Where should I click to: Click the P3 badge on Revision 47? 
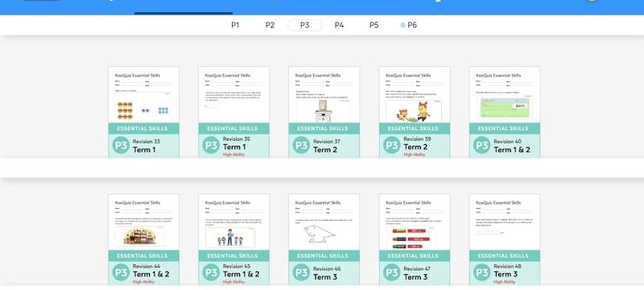tap(392, 272)
